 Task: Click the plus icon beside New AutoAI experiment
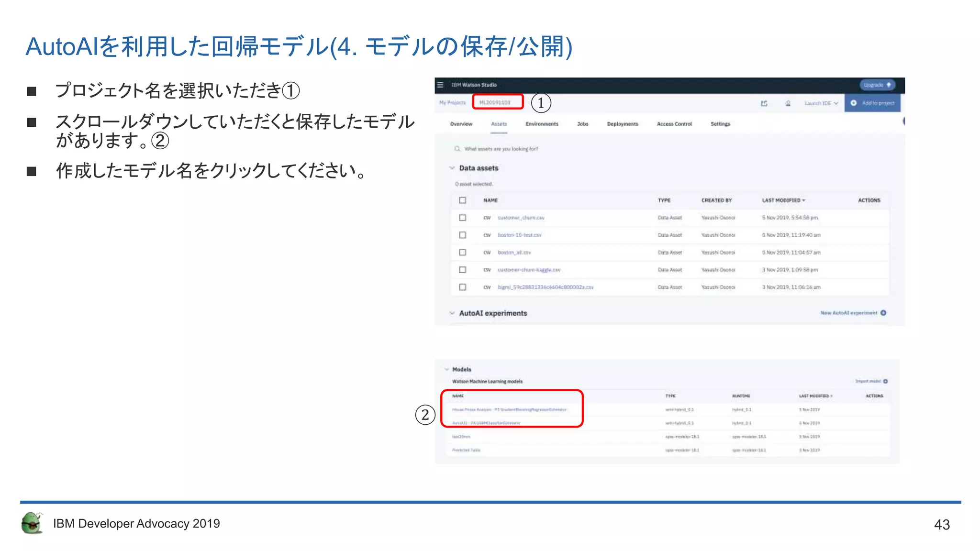point(883,313)
